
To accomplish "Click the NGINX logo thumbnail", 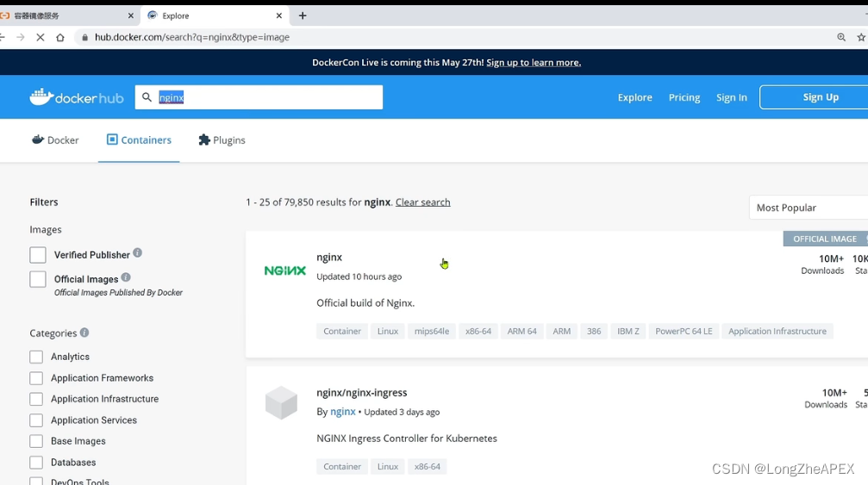I will coord(285,270).
